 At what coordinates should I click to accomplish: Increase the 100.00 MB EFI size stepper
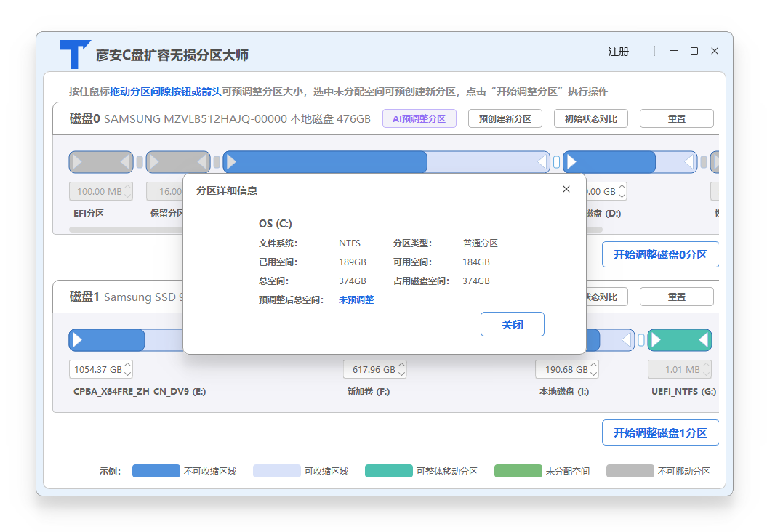pos(128,188)
